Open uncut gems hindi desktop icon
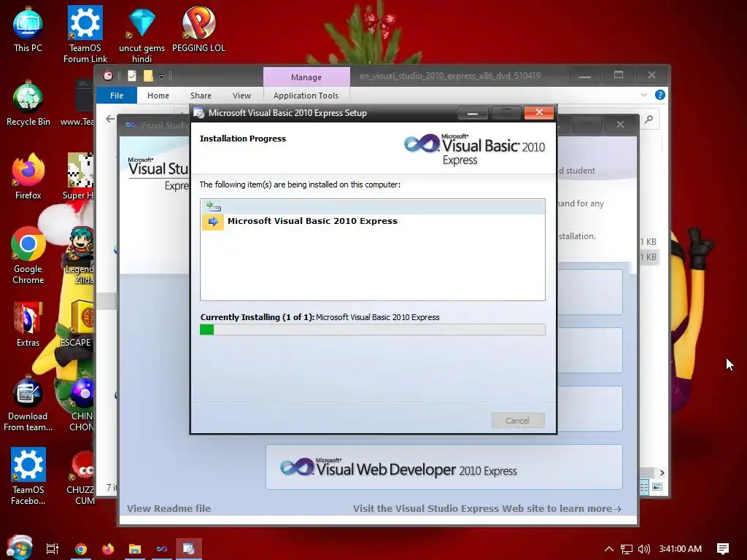Screen dimensions: 747x560 142,34
